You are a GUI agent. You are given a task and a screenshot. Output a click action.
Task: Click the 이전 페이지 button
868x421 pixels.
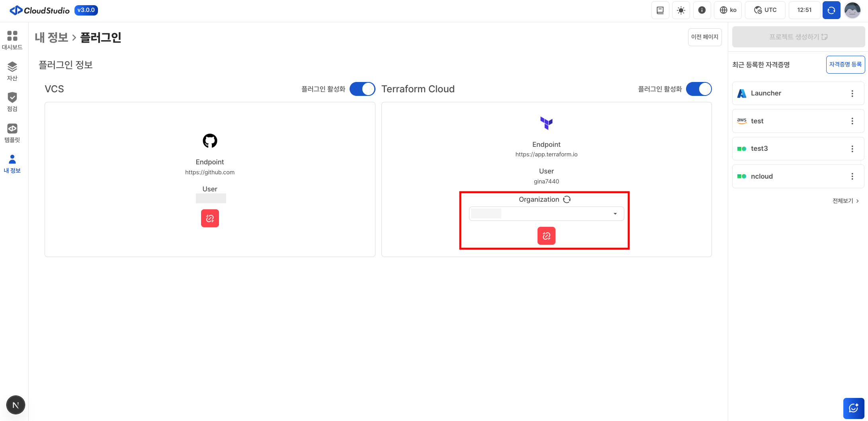pos(704,37)
